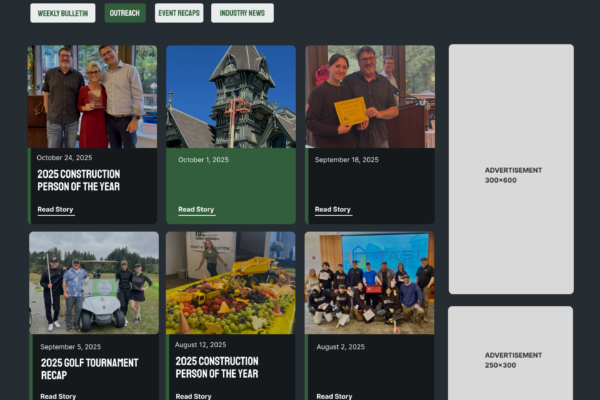Click the 250×300 advertisement box

511,358
